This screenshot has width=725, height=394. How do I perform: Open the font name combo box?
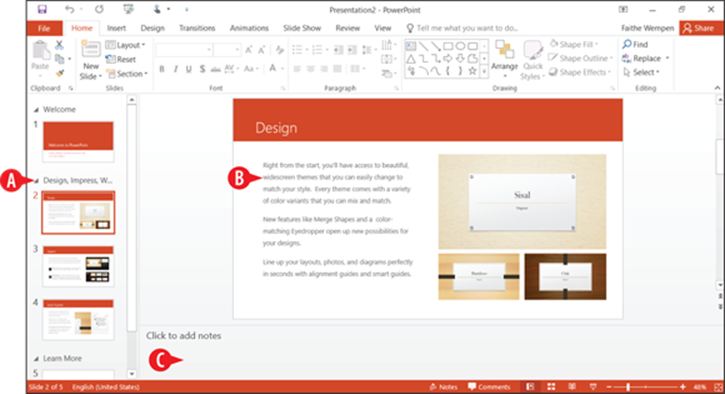pyautogui.click(x=184, y=49)
